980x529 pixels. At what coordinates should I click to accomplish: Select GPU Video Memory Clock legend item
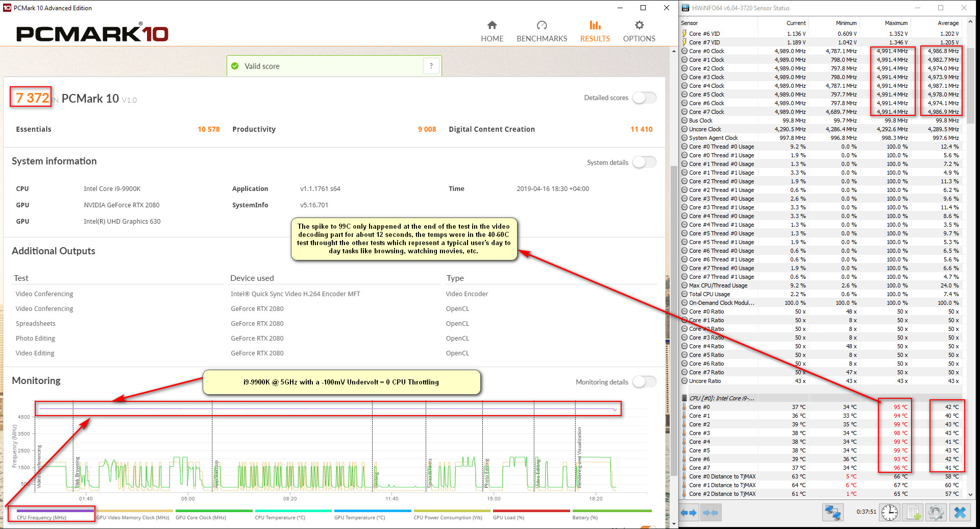coord(135,514)
